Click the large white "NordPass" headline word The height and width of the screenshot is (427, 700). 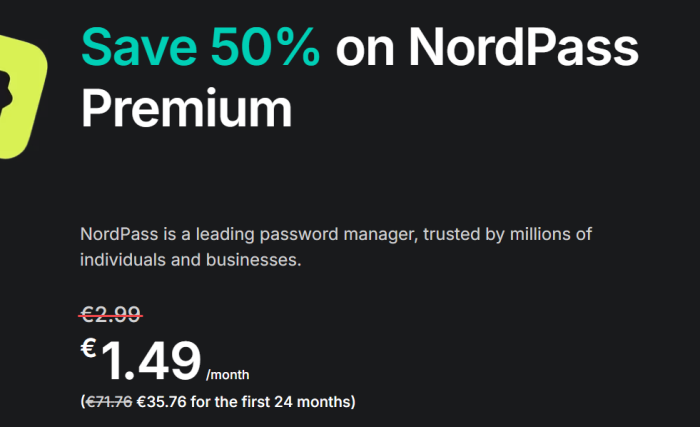(x=522, y=47)
